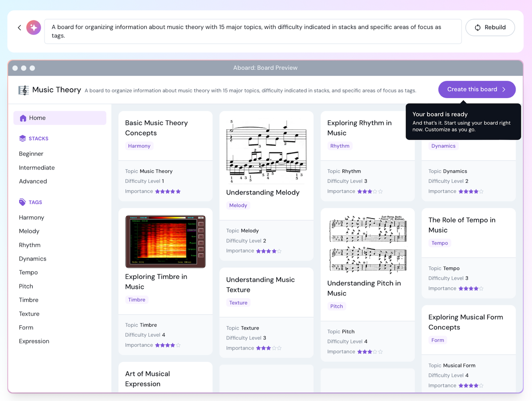Toggle the Pitch tag on Understanding Pitch card

coord(336,306)
